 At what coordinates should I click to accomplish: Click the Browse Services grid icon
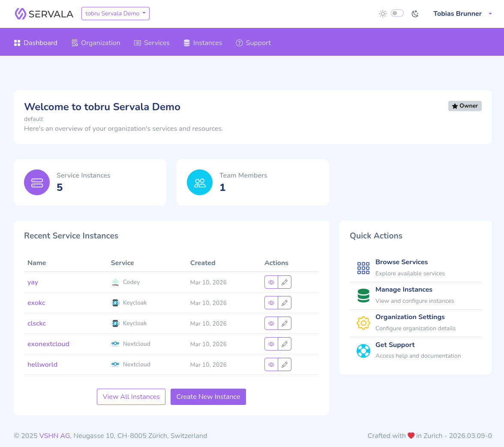point(363,268)
